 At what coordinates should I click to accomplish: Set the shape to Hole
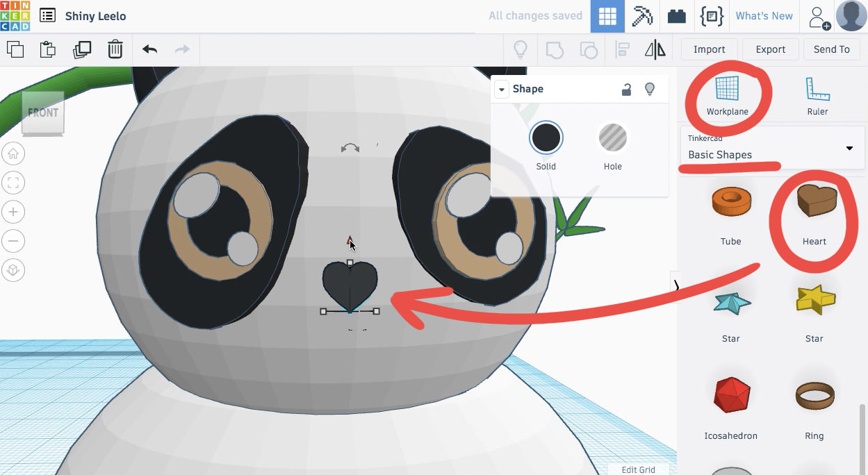612,137
